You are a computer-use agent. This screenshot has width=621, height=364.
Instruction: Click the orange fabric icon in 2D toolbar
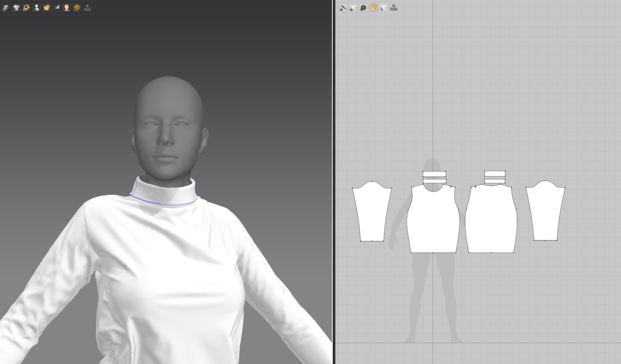(x=373, y=7)
